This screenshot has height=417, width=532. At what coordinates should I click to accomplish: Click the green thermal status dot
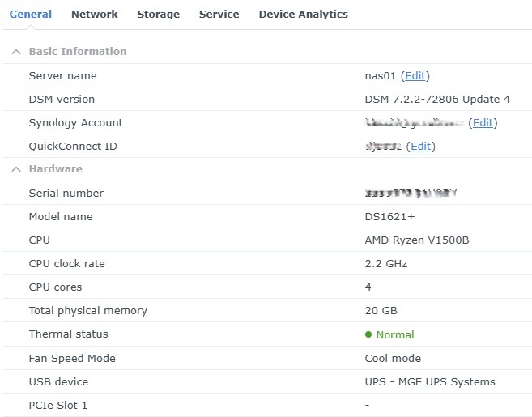pyautogui.click(x=368, y=334)
